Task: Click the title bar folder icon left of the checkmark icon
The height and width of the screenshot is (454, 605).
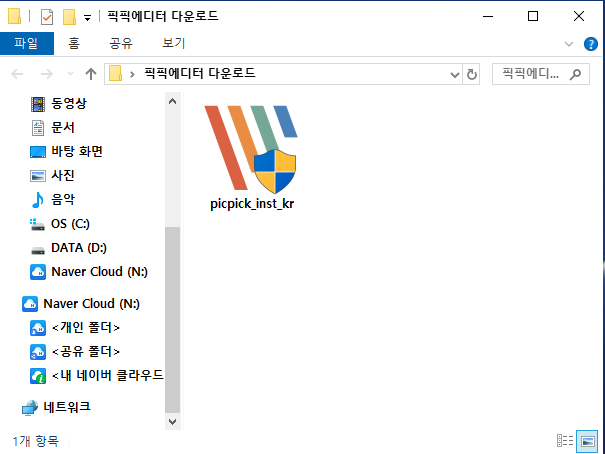Action: 14,16
